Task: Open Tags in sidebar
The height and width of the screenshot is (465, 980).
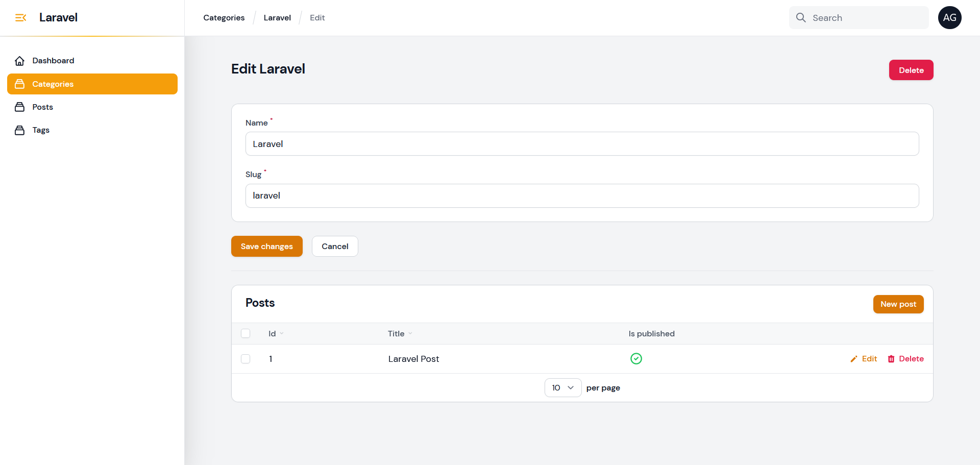Action: [x=92, y=130]
